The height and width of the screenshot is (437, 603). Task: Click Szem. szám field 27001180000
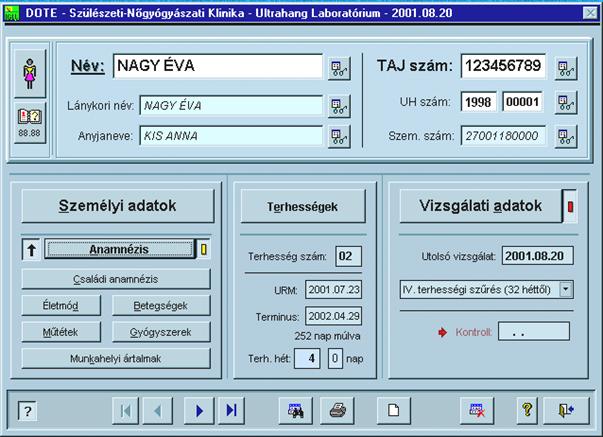coord(503,136)
